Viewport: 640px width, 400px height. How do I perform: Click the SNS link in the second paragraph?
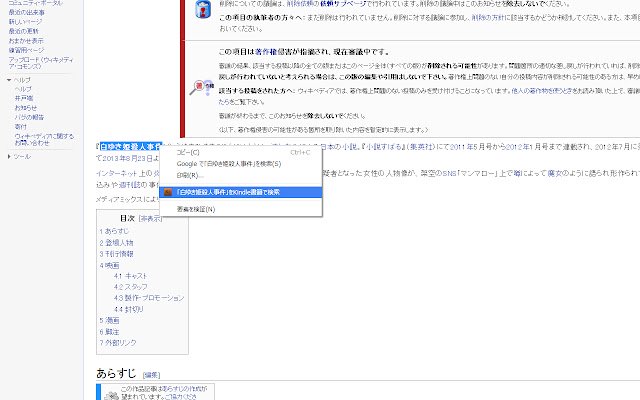click(449, 173)
